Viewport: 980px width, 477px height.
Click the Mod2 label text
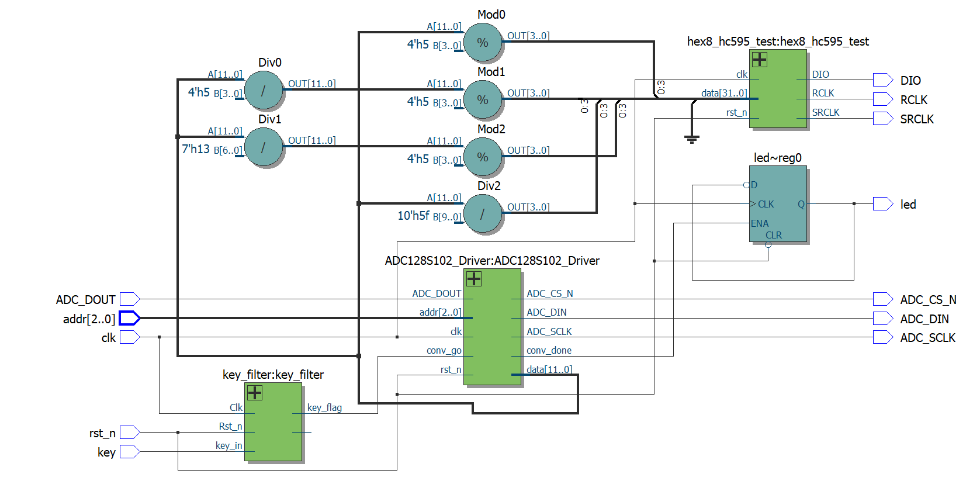click(491, 129)
